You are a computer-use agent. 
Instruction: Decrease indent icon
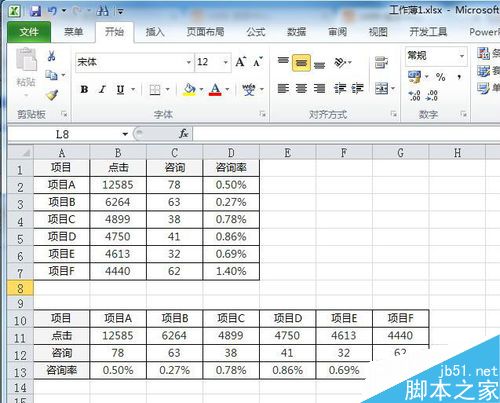[x=340, y=89]
